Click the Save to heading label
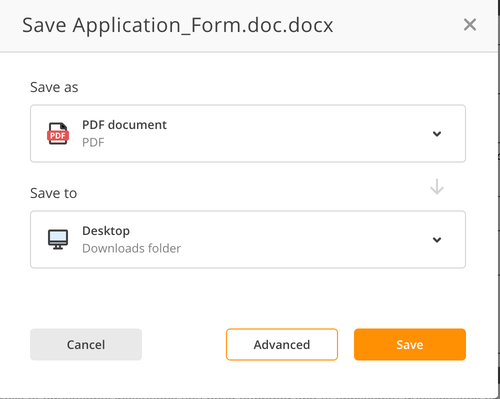Screen dimensions: 500x399 pyautogui.click(x=54, y=193)
